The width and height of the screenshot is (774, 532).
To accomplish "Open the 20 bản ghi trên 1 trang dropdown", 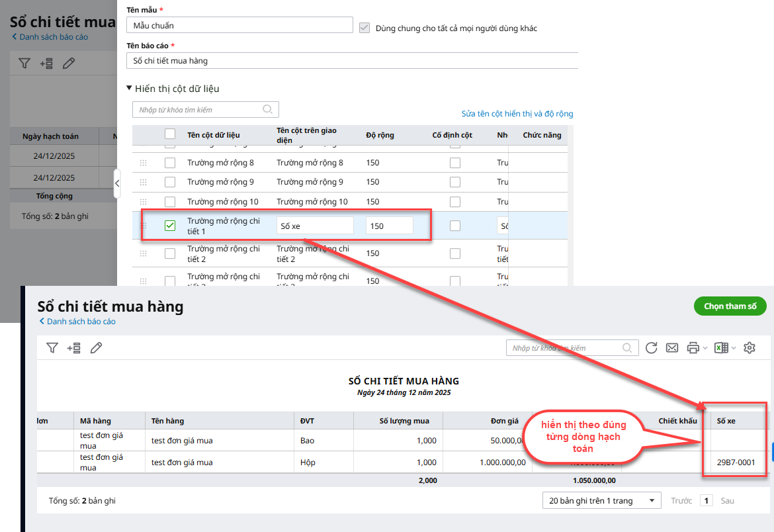I will tap(601, 501).
